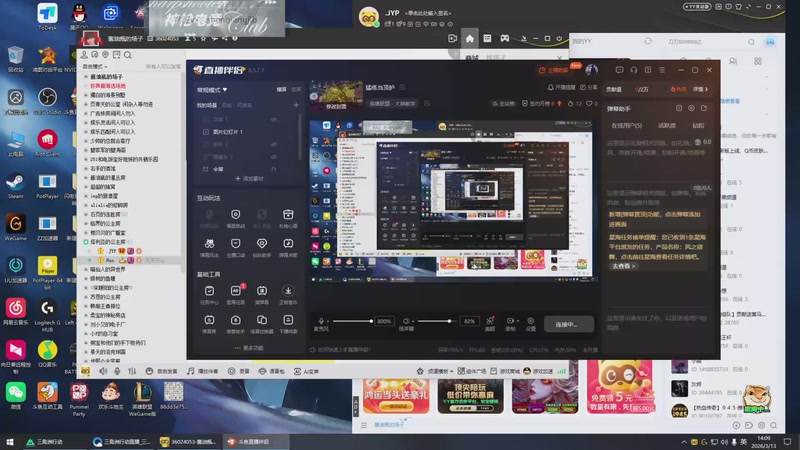Open 正版音乐 download-arrow tool

[288, 295]
